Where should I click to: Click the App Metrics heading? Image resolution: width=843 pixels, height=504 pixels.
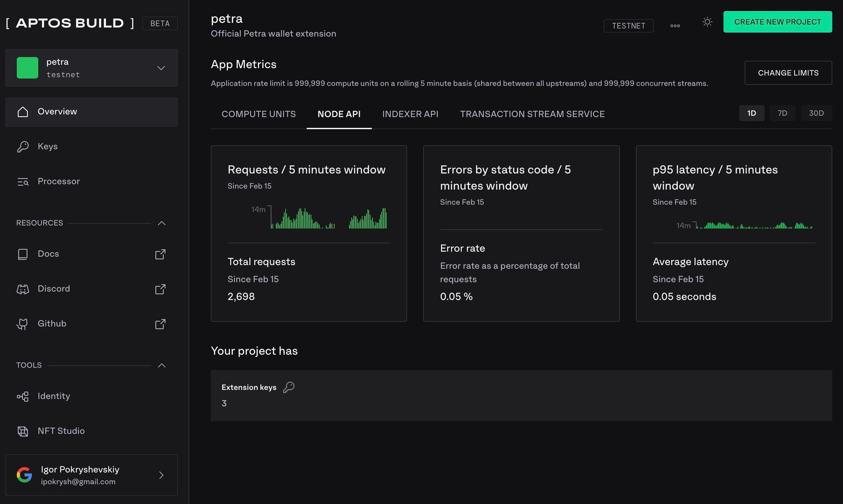tap(244, 65)
